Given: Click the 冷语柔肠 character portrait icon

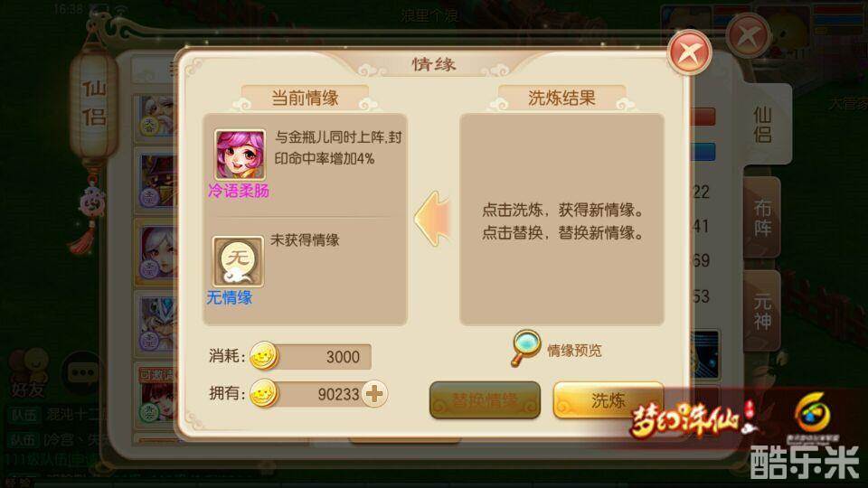Looking at the screenshot, I should point(240,155).
